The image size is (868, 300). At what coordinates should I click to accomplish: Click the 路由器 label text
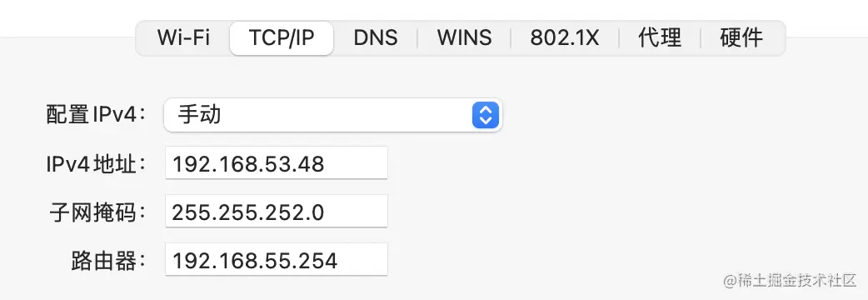[110, 260]
